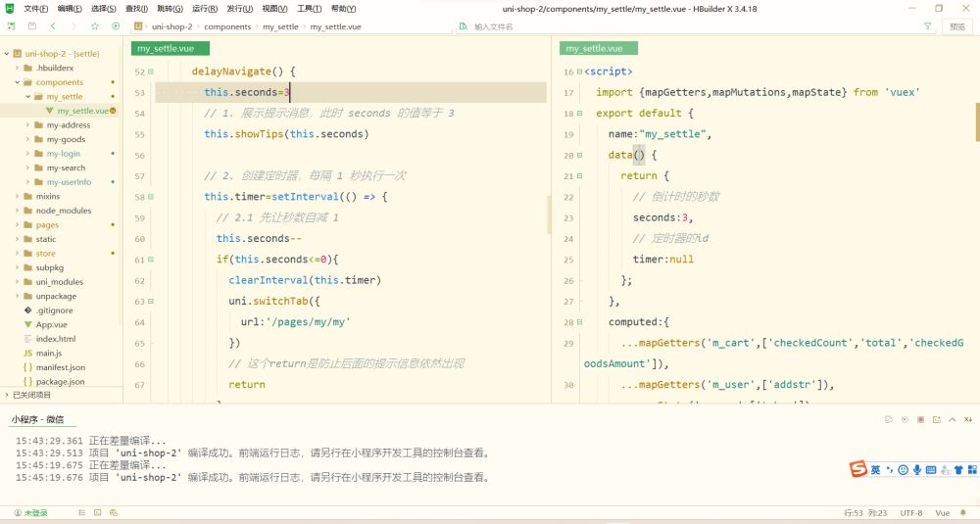Open the 视图(V) menu
Image resolution: width=980 pixels, height=524 pixels.
coord(274,9)
